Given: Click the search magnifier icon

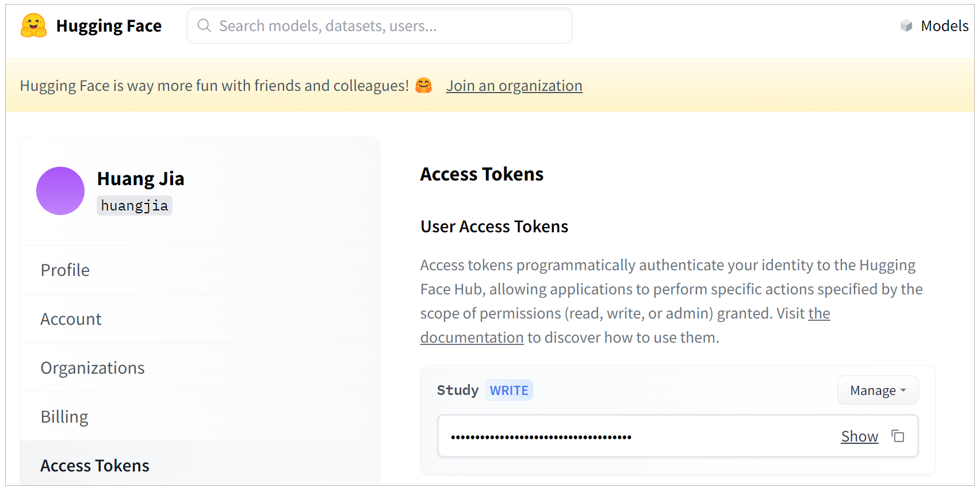Looking at the screenshot, I should pos(204,25).
